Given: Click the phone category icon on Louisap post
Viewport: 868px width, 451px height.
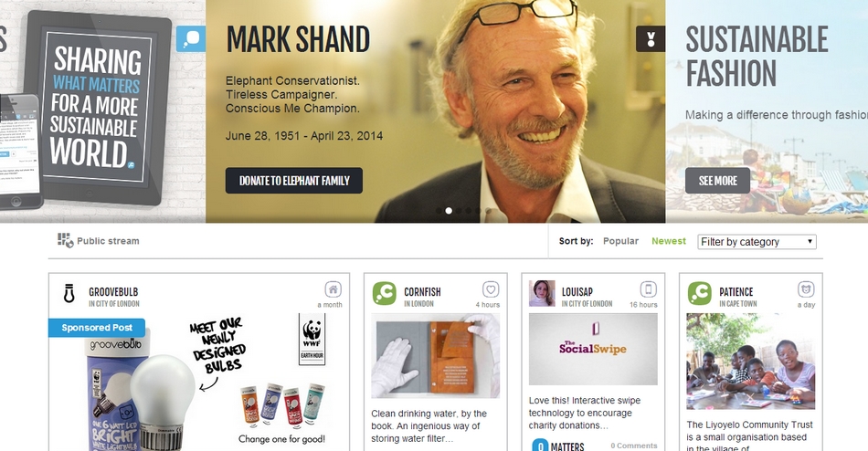Looking at the screenshot, I should click(648, 289).
